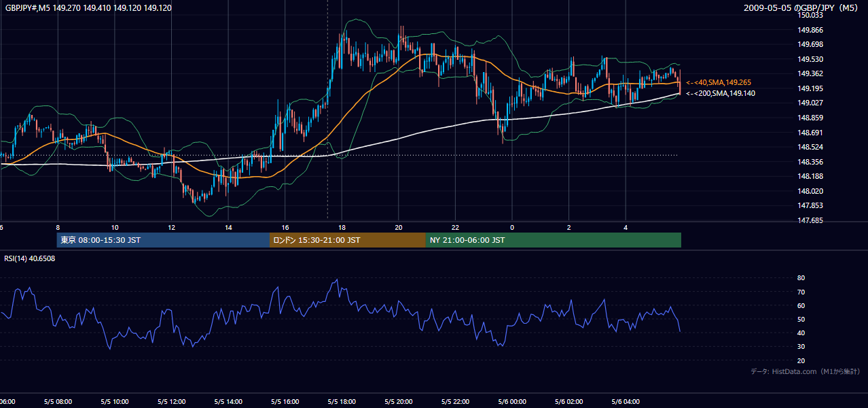Select the ロンドン 15:30-21:00 JST session bar
The image size is (868, 408).
pos(348,240)
